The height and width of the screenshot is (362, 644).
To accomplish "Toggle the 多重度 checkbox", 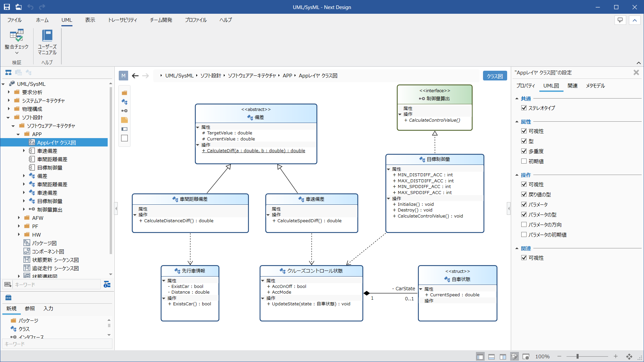I will (x=524, y=151).
